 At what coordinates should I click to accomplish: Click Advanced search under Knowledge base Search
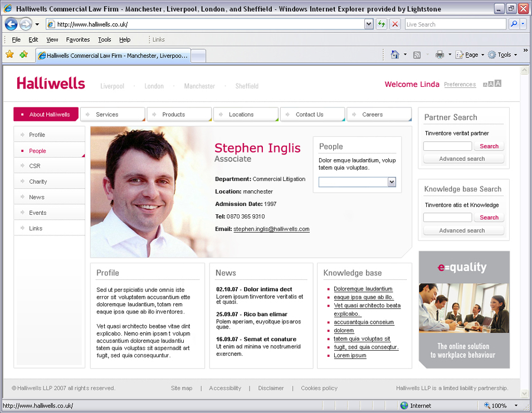[463, 230]
